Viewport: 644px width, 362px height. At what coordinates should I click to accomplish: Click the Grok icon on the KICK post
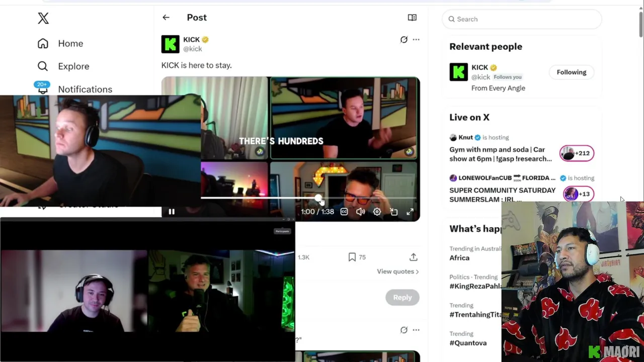tap(404, 40)
